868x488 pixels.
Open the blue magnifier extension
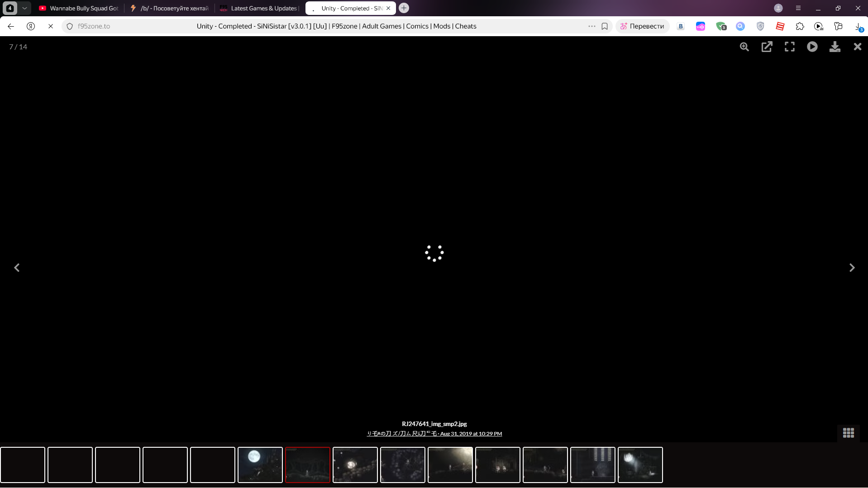click(740, 26)
